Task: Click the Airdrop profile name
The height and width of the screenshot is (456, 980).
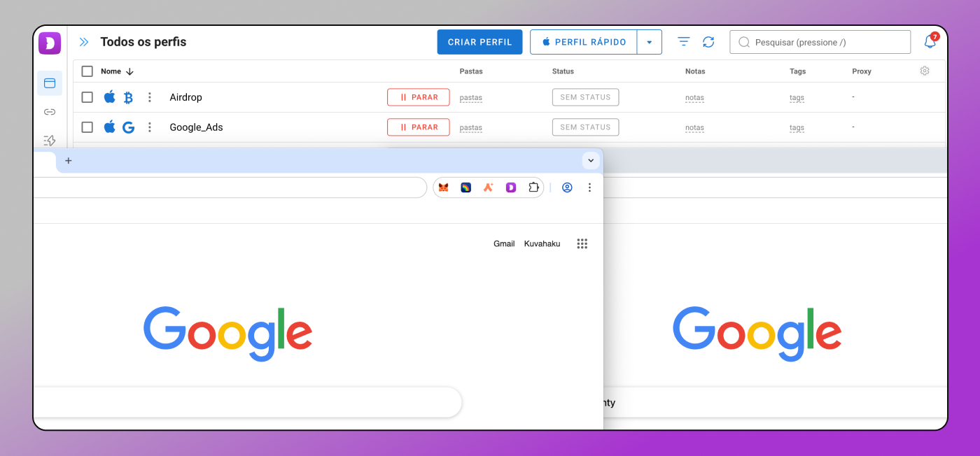Action: [x=185, y=97]
